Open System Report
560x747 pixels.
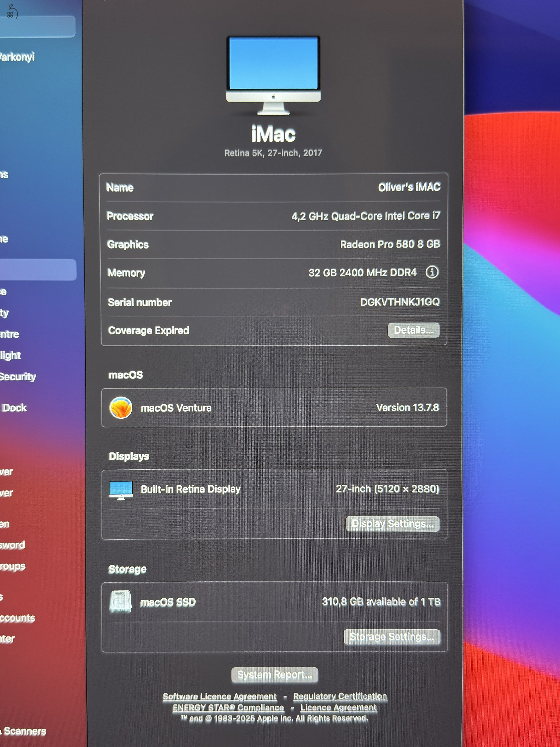(x=275, y=675)
